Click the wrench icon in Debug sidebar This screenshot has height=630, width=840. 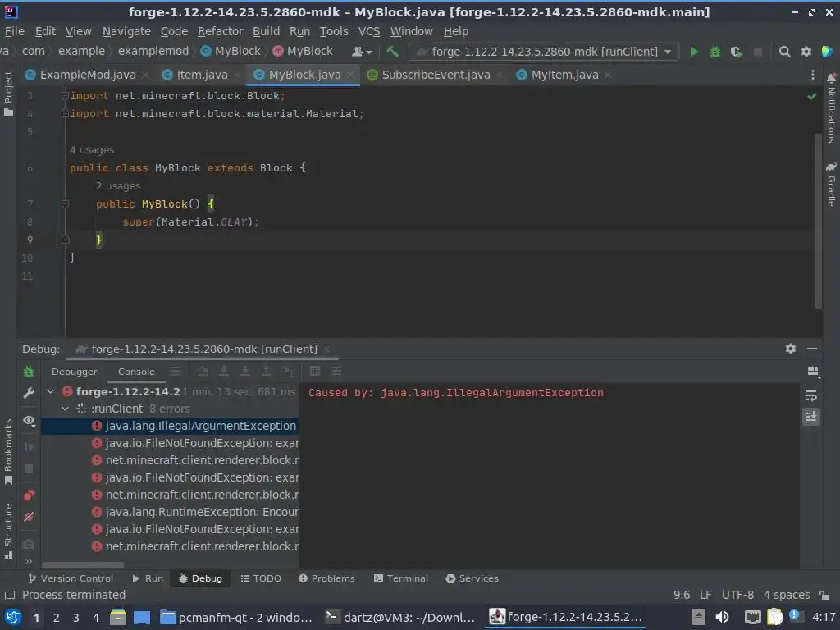pyautogui.click(x=29, y=393)
